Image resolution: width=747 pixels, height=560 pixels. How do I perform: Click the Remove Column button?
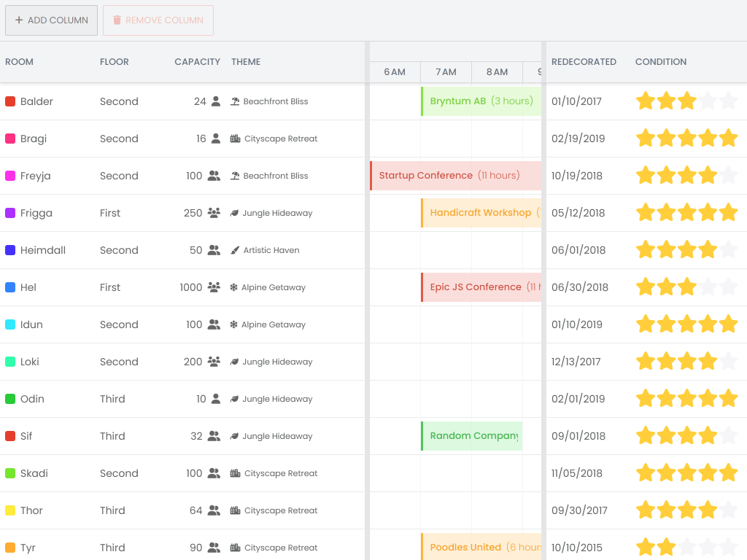pyautogui.click(x=158, y=20)
